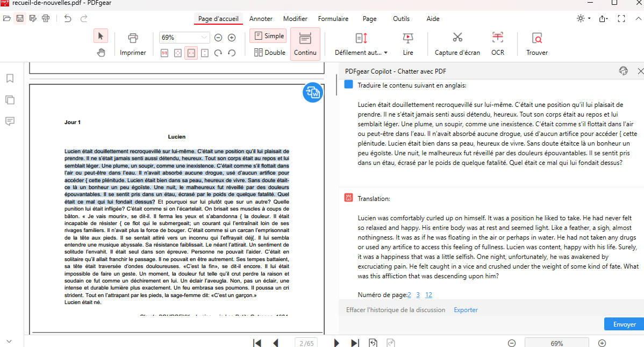Select the hand pan tool

pyautogui.click(x=100, y=53)
